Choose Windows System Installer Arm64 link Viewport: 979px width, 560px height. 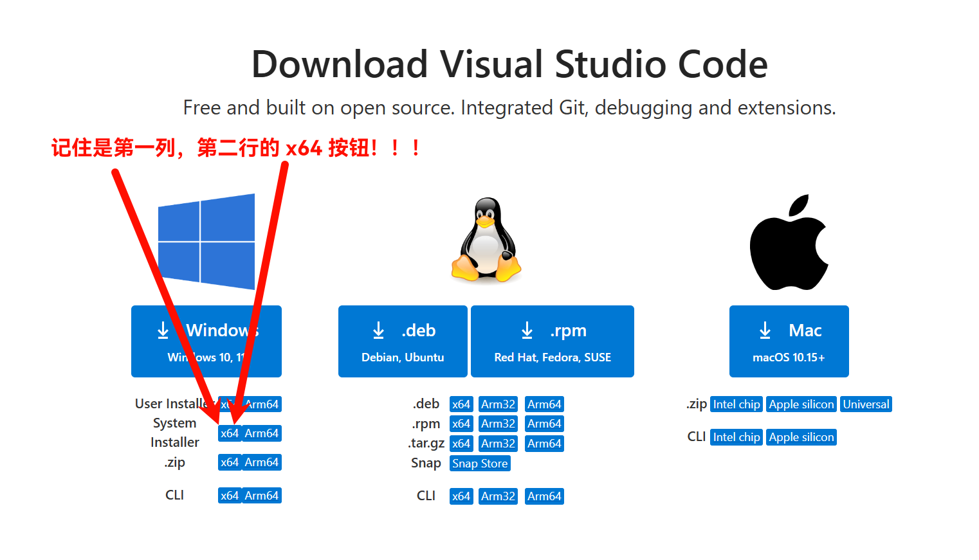tap(262, 433)
